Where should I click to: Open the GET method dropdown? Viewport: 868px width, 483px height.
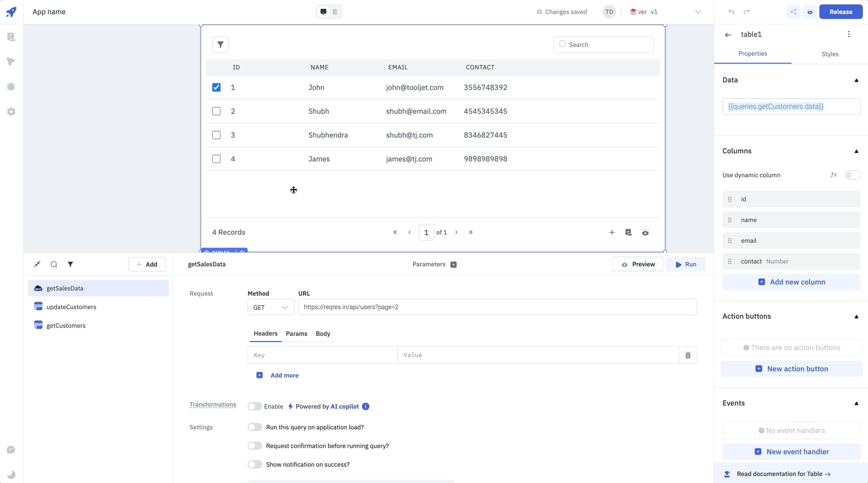[x=270, y=307]
